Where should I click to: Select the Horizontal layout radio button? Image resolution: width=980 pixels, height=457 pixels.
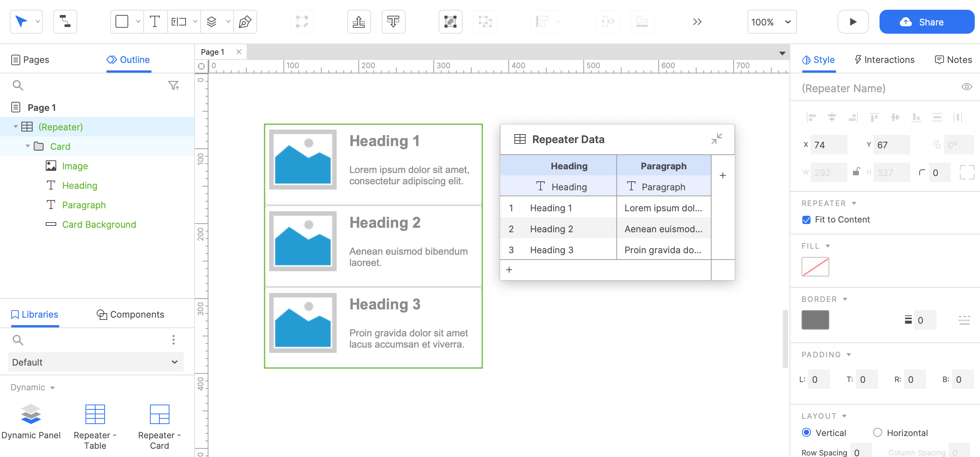[x=877, y=432]
